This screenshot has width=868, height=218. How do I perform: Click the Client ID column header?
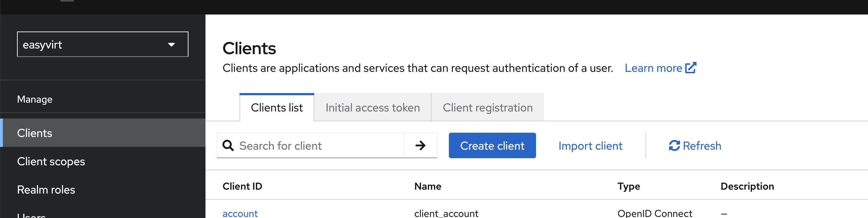point(242,186)
